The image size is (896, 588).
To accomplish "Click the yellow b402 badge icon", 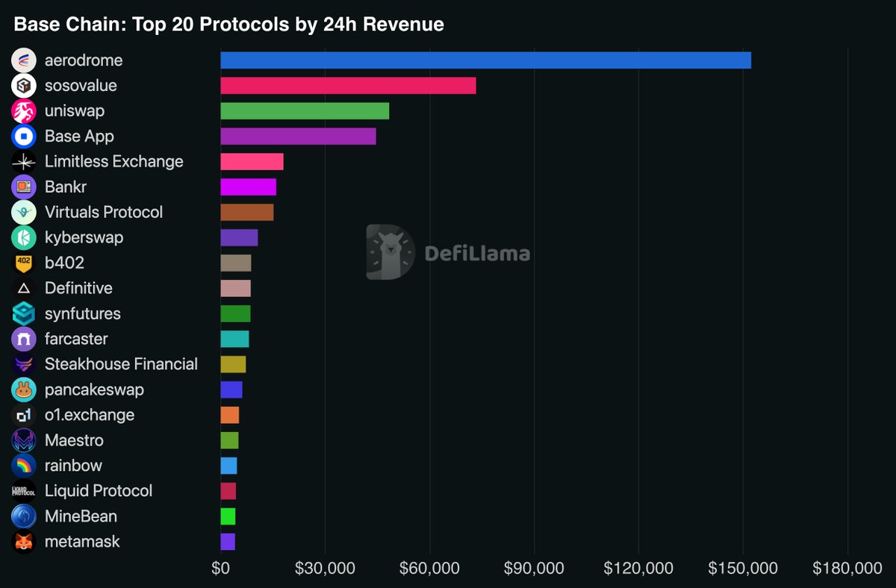I will coord(24,263).
